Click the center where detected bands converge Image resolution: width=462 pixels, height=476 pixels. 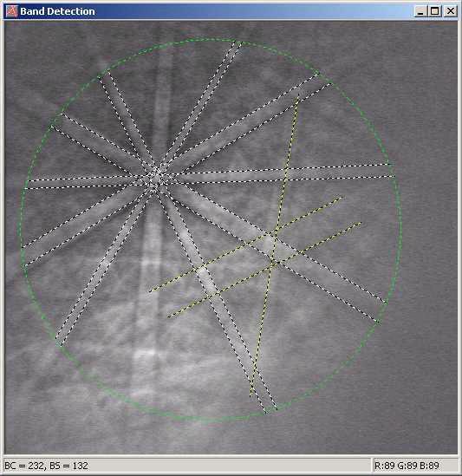pos(157,179)
